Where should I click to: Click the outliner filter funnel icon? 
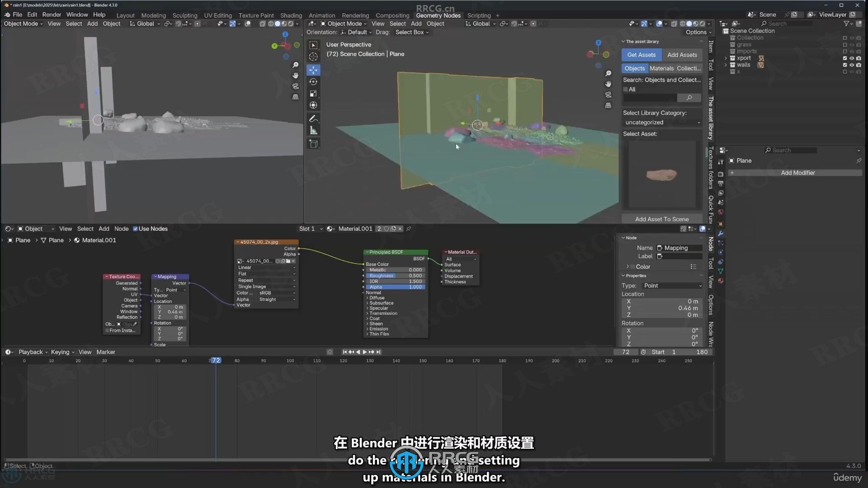click(x=846, y=23)
